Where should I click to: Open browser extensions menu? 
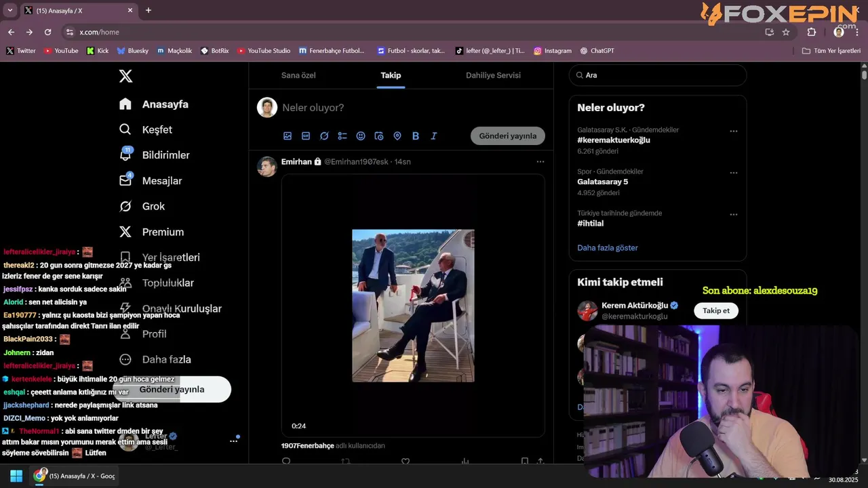[812, 32]
